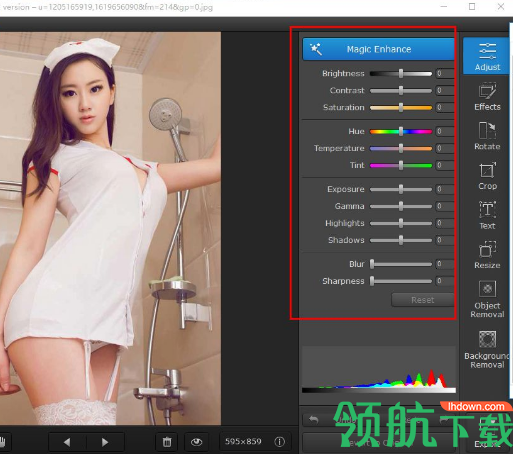Open the Effects tool
The image size is (513, 454).
pyautogui.click(x=487, y=96)
